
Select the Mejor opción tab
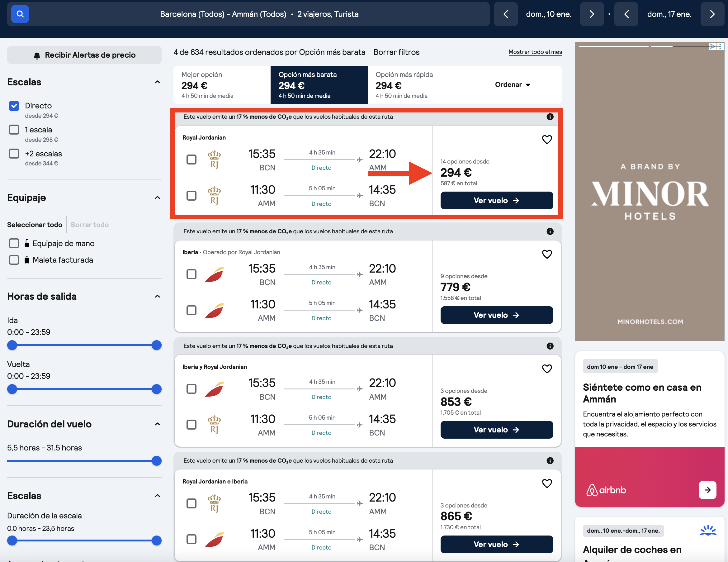[222, 85]
